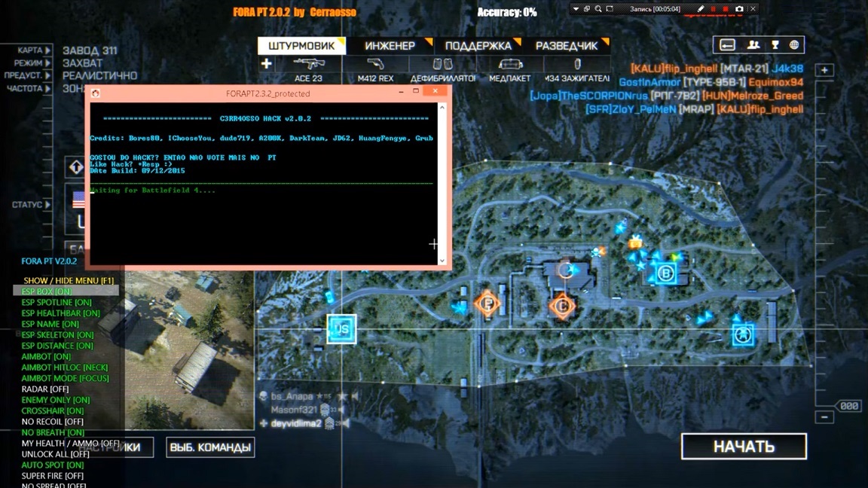Choose capture point B on the map
The width and height of the screenshot is (868, 488).
[665, 273]
